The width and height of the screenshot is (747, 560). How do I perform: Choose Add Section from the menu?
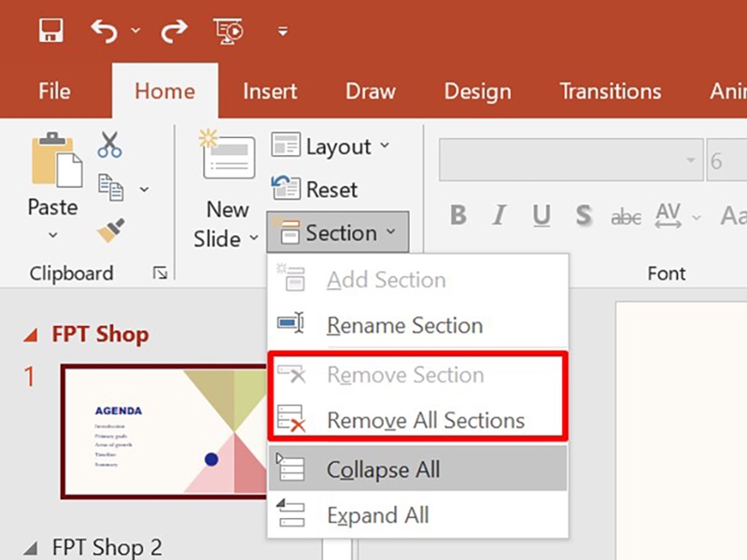(417, 279)
